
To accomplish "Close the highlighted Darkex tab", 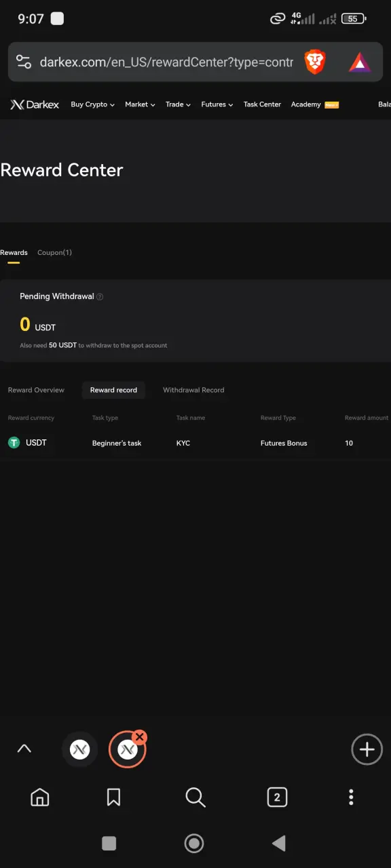I will (x=139, y=737).
